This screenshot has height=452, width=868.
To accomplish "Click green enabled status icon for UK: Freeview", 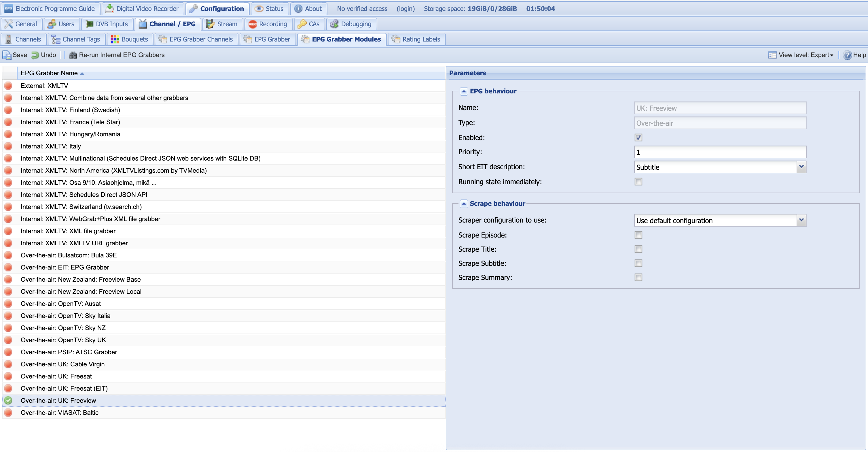I will click(x=8, y=400).
